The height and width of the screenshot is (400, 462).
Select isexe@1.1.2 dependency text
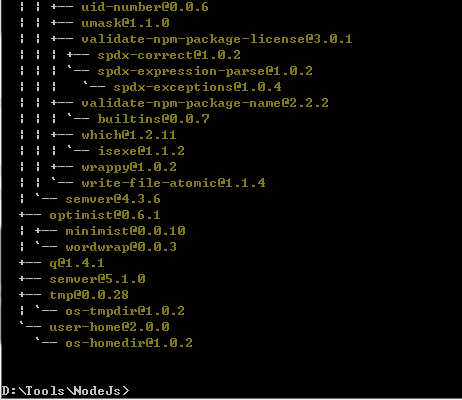click(x=141, y=151)
